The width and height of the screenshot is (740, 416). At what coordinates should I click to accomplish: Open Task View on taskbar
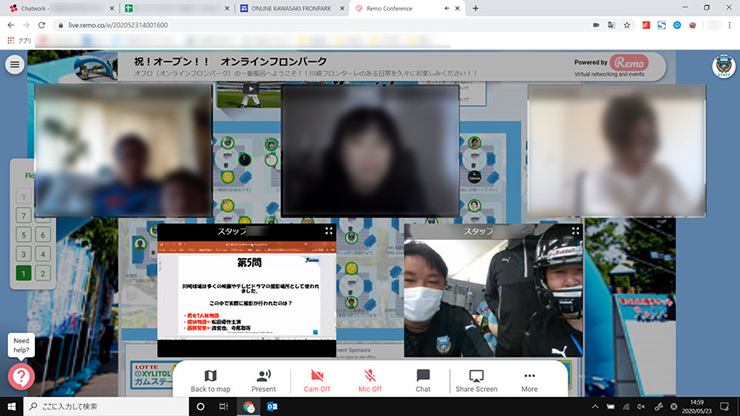click(x=224, y=407)
